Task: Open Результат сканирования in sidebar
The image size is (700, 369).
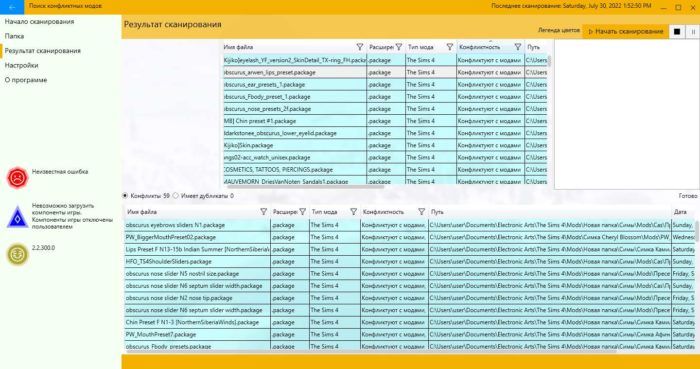Action: click(x=42, y=51)
